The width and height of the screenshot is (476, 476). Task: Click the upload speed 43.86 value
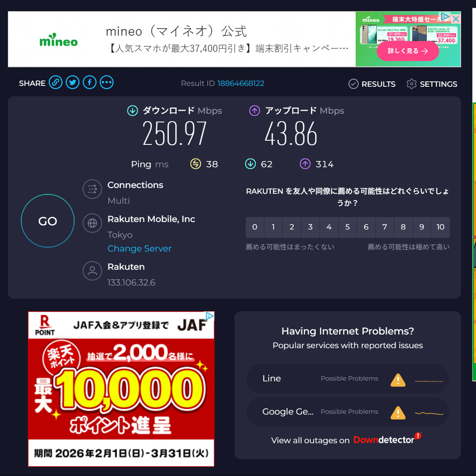(x=291, y=133)
